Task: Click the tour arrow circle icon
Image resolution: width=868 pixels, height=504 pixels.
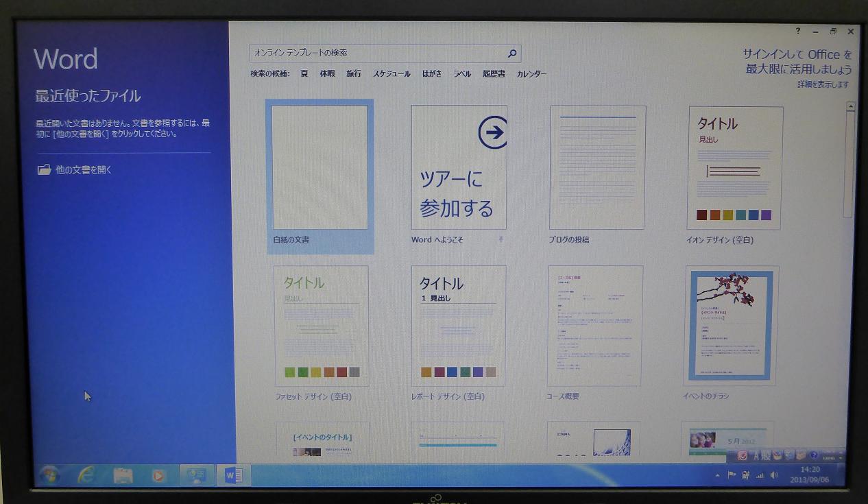Action: tap(492, 132)
